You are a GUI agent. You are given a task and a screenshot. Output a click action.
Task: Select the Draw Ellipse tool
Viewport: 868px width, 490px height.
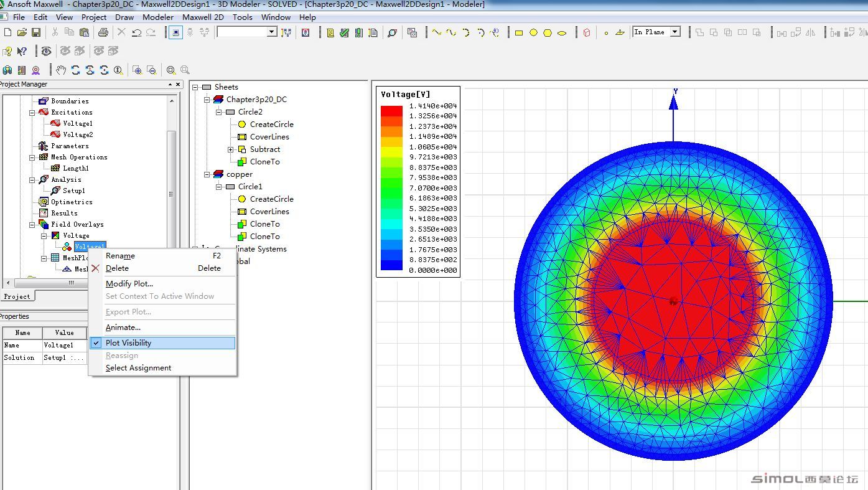point(562,32)
